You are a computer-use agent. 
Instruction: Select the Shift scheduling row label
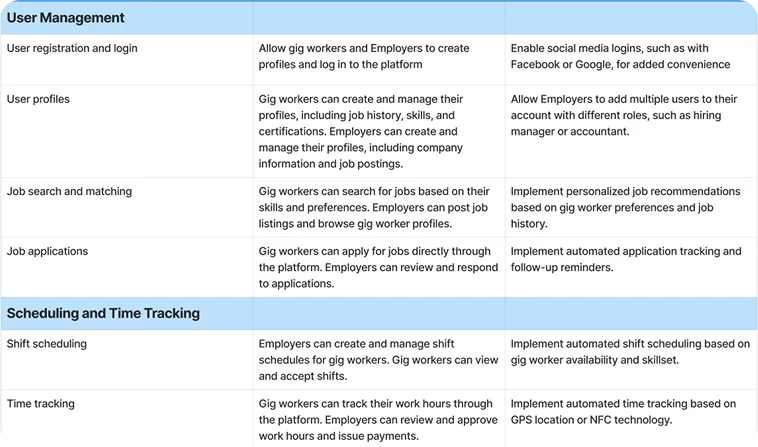[x=47, y=344]
